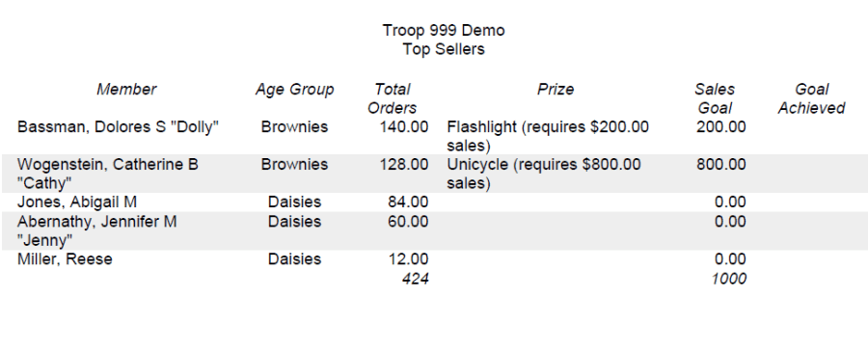Select the Top Sellers report heading
The width and height of the screenshot is (868, 351).
tap(444, 49)
